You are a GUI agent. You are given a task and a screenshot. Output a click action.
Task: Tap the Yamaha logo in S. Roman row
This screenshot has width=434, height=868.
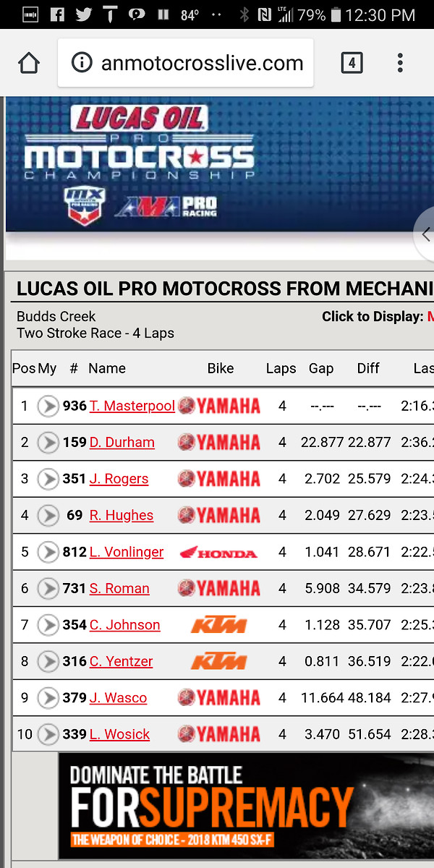218,588
